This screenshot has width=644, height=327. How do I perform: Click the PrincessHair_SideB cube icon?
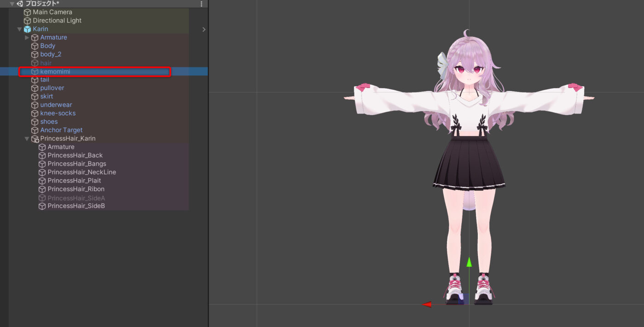pos(42,206)
